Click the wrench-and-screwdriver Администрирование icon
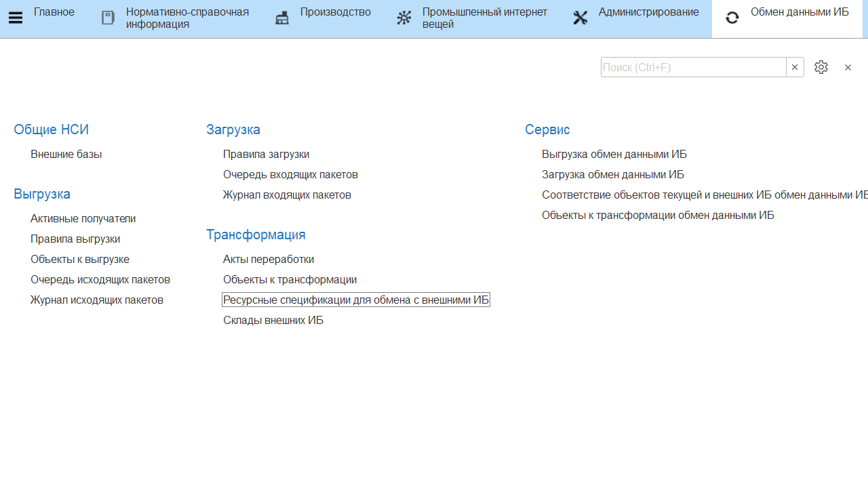This screenshot has width=868, height=488. [x=580, y=18]
